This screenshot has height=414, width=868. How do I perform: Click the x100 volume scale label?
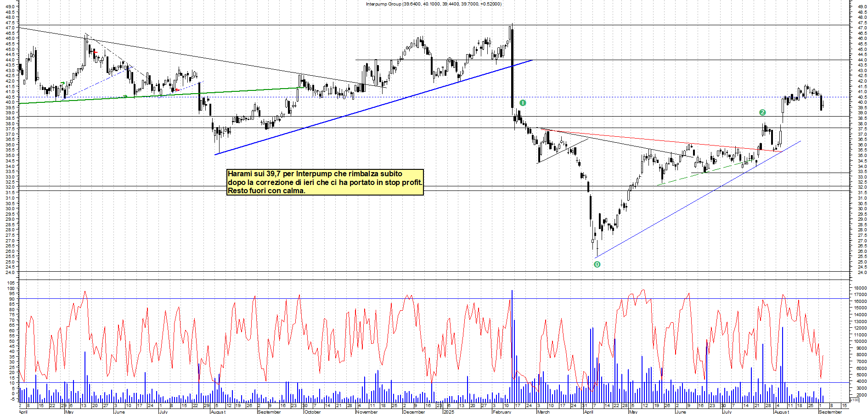point(855,400)
